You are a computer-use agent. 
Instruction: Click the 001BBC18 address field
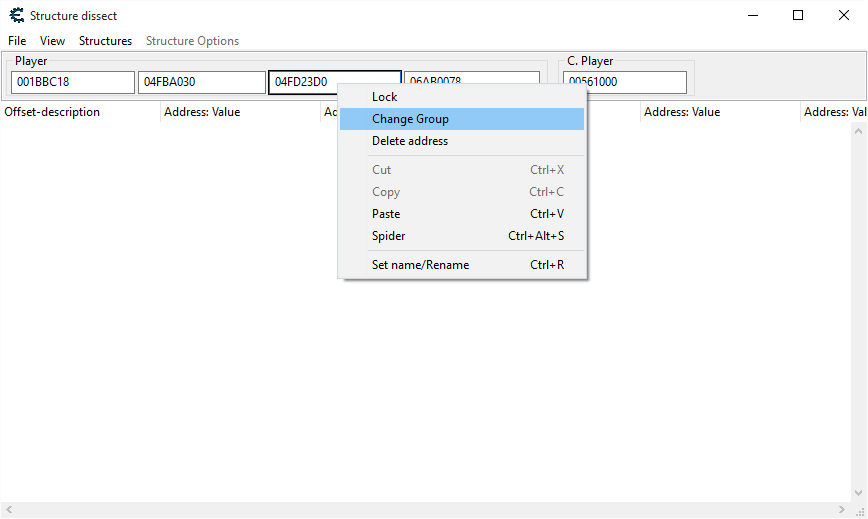72,82
